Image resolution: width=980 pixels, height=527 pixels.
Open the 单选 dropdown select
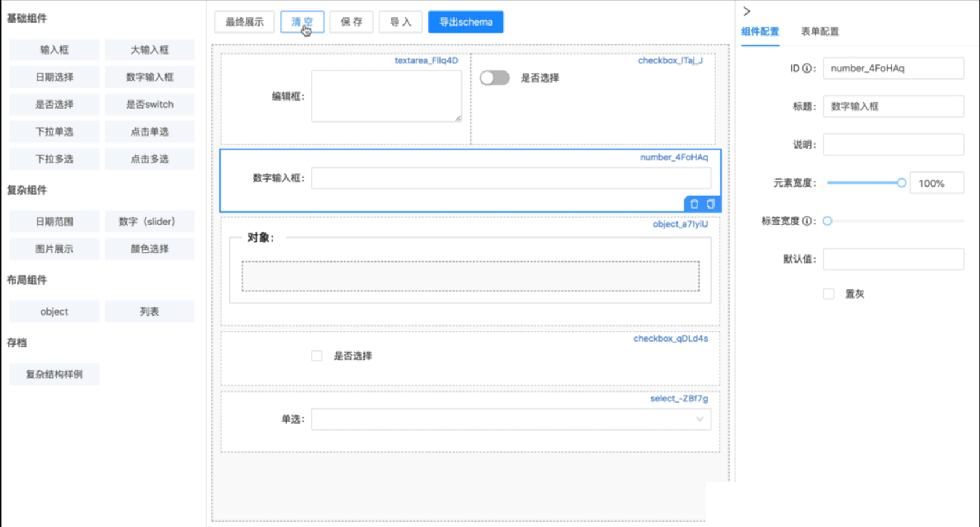pos(511,420)
